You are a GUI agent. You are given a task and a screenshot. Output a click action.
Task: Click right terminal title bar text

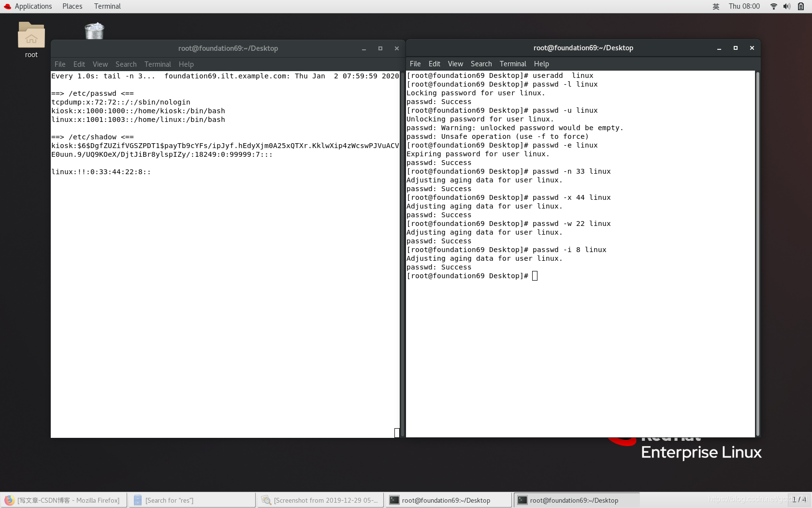pos(583,48)
